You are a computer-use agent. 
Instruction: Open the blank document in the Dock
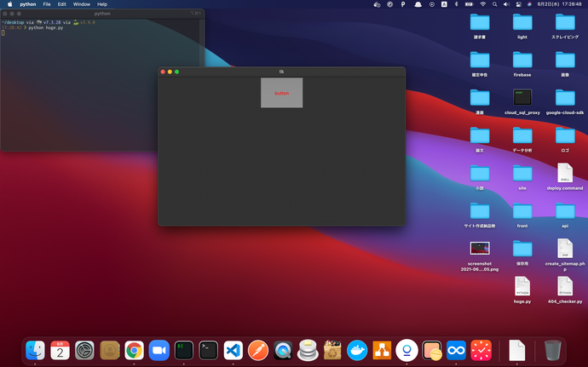[516, 350]
